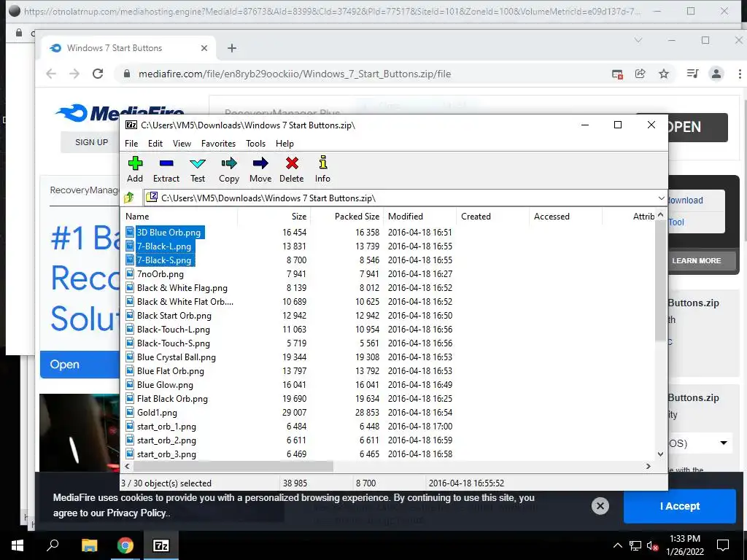Select the file Black-Touch-S.png
This screenshot has width=747, height=560.
click(x=174, y=343)
